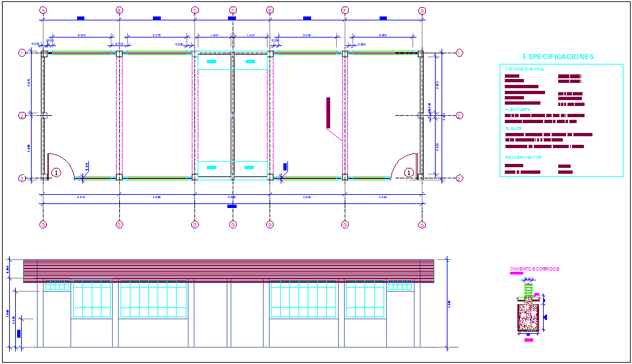This screenshot has height=364, width=632.
Task: Select row axis bubble 1 on left side
Action: (22, 53)
